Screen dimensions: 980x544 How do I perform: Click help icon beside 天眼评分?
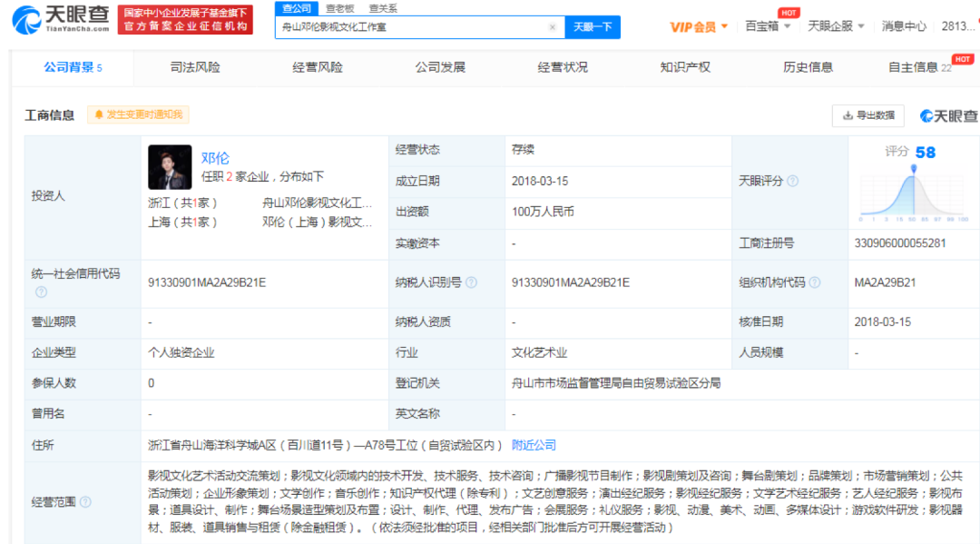[793, 182]
